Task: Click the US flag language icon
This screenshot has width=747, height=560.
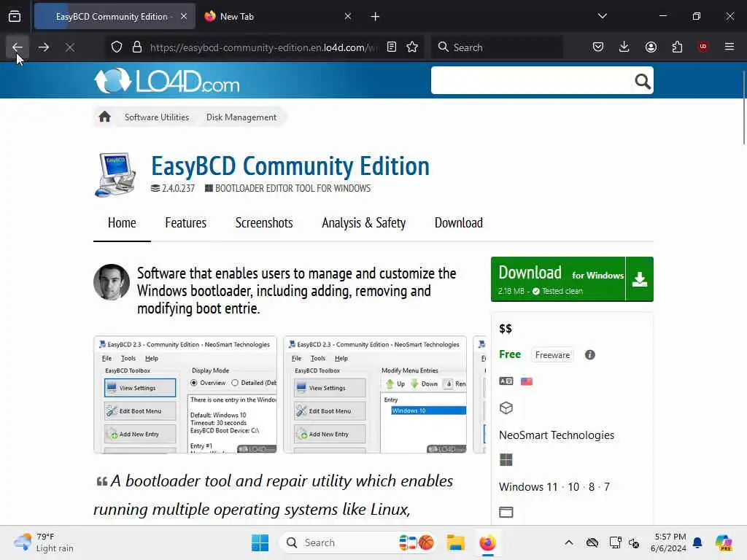Action: (527, 381)
